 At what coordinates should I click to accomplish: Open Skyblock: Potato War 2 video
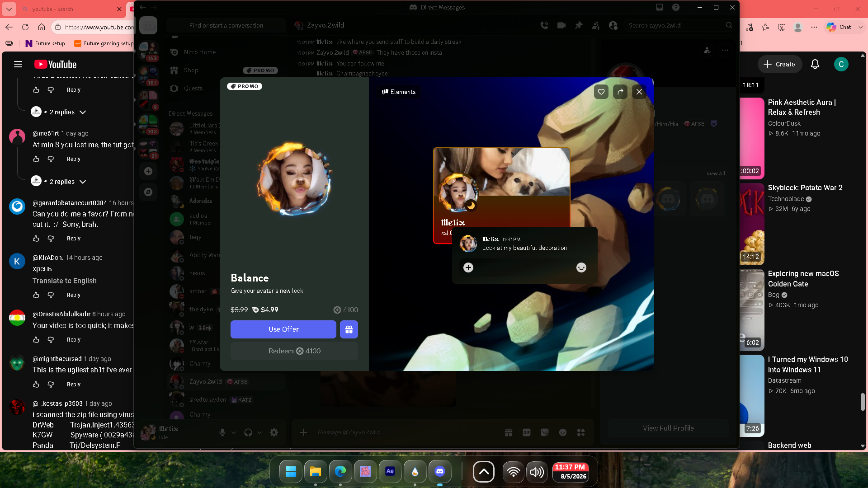coord(805,188)
